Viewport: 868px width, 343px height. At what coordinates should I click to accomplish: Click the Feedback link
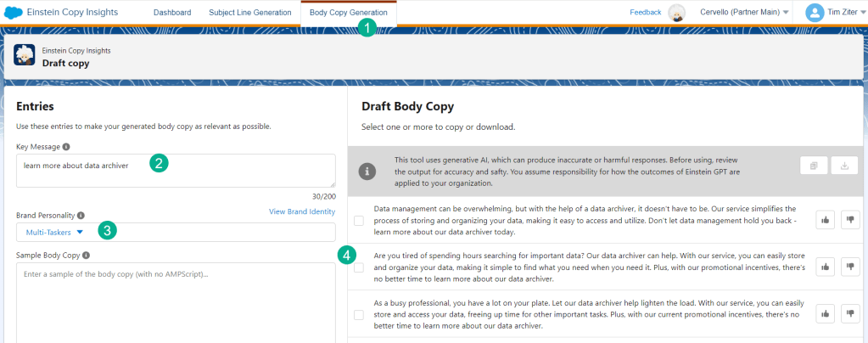pos(645,13)
